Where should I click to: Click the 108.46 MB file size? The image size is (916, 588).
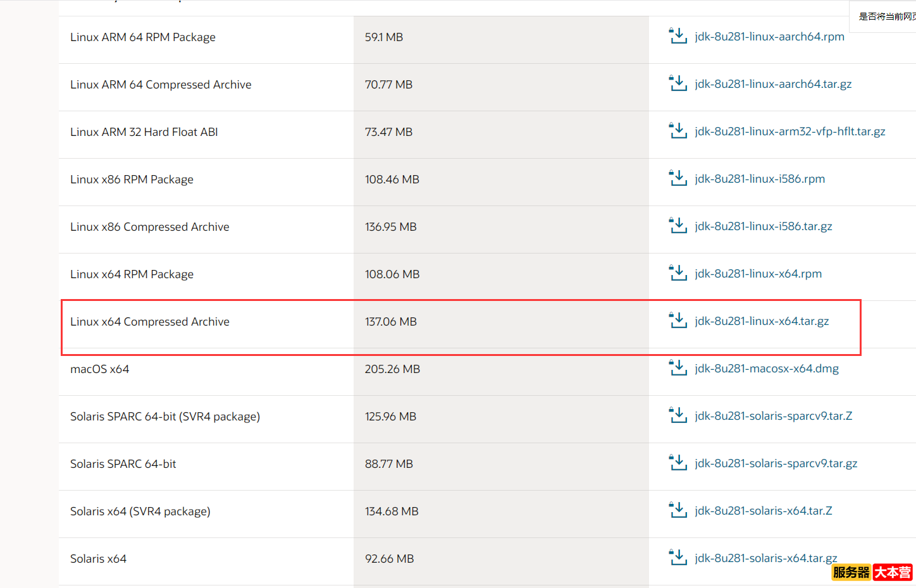coord(392,180)
